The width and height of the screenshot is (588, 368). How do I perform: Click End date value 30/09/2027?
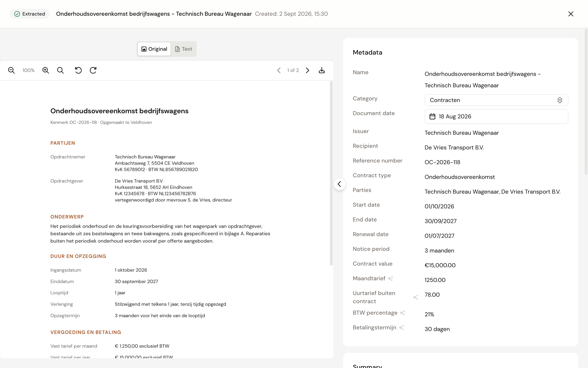tap(441, 221)
